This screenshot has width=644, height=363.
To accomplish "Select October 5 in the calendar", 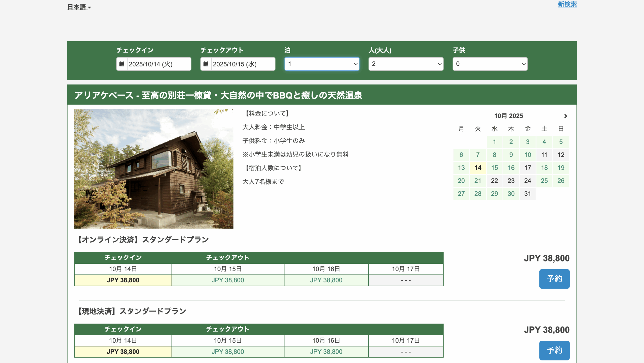I will click(561, 142).
